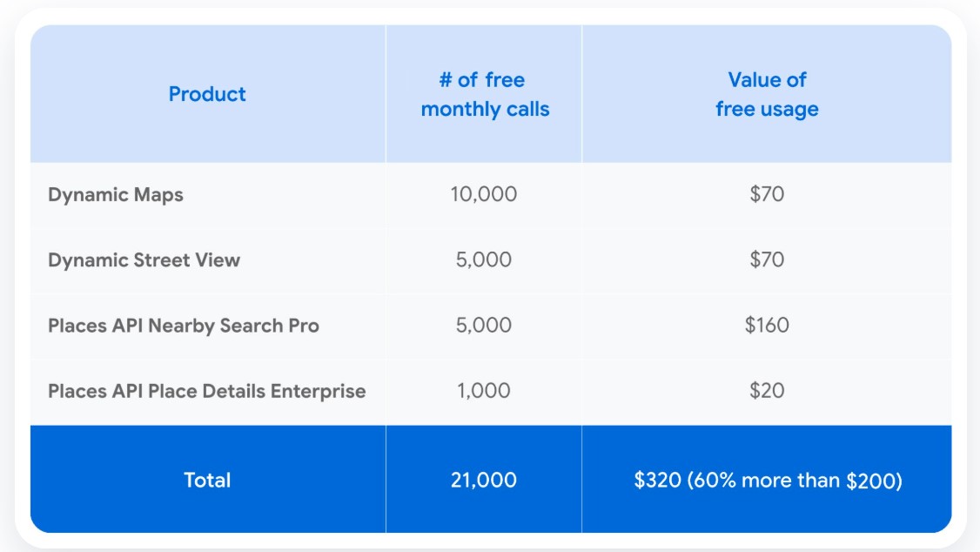Click the 10,000 free calls cell

[x=484, y=194]
